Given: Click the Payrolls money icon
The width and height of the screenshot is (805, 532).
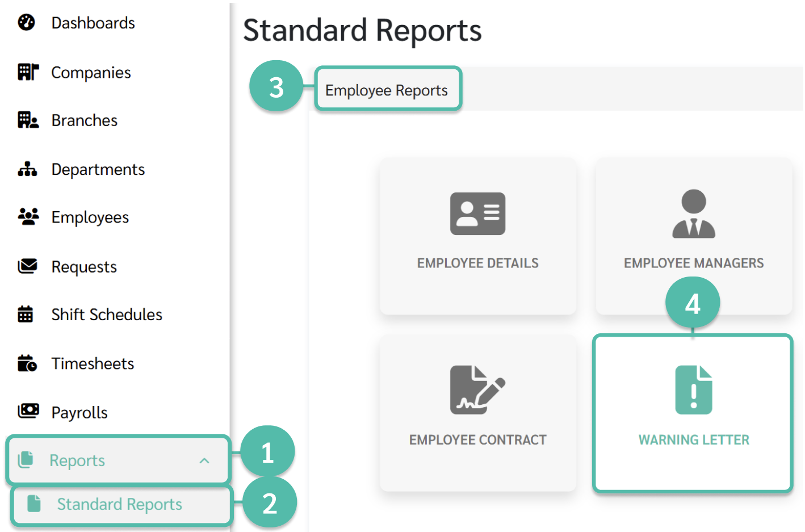Looking at the screenshot, I should pyautogui.click(x=28, y=410).
